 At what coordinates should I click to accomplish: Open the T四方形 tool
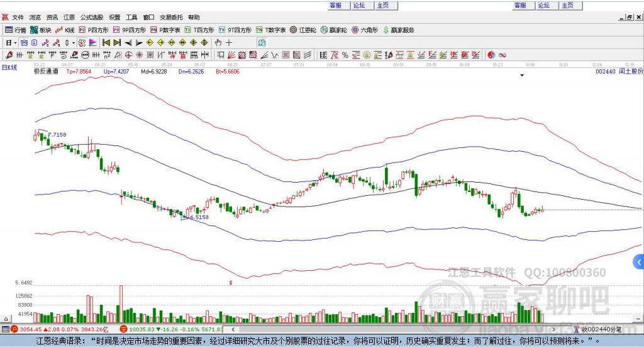tap(199, 30)
